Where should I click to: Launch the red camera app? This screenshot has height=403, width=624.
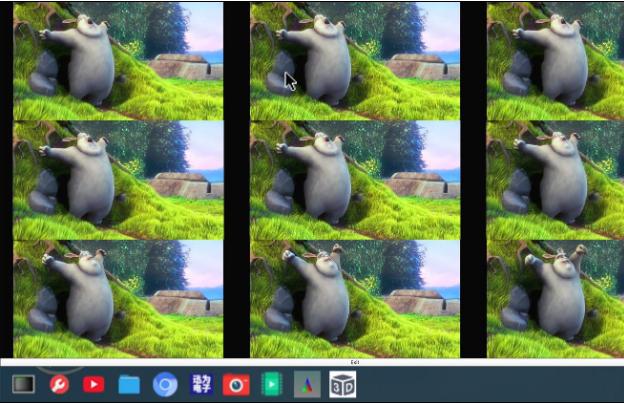point(236,385)
